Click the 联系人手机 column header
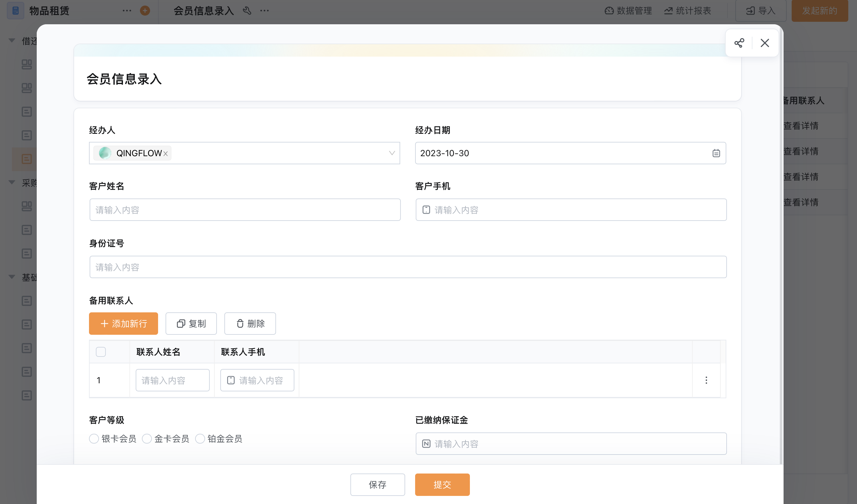Image resolution: width=857 pixels, height=504 pixels. (x=243, y=352)
